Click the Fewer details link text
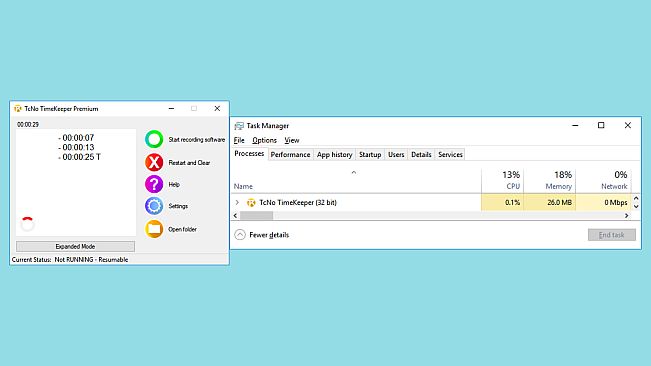Image resolution: width=651 pixels, height=366 pixels. [x=269, y=235]
